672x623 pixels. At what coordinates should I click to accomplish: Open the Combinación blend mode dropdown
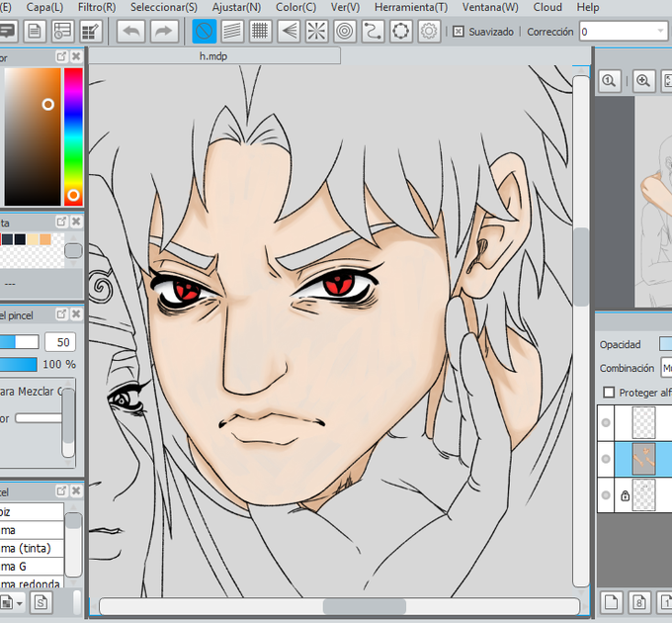click(x=666, y=368)
